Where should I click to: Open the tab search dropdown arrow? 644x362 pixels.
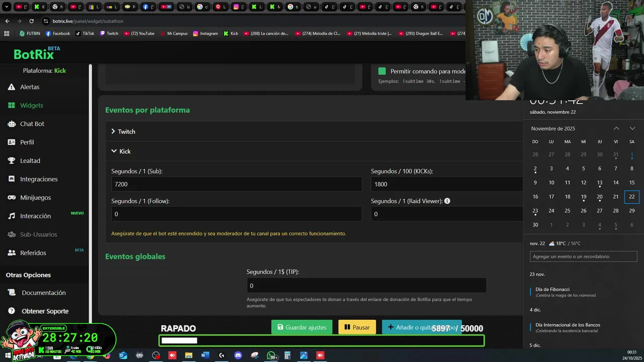tap(7, 7)
